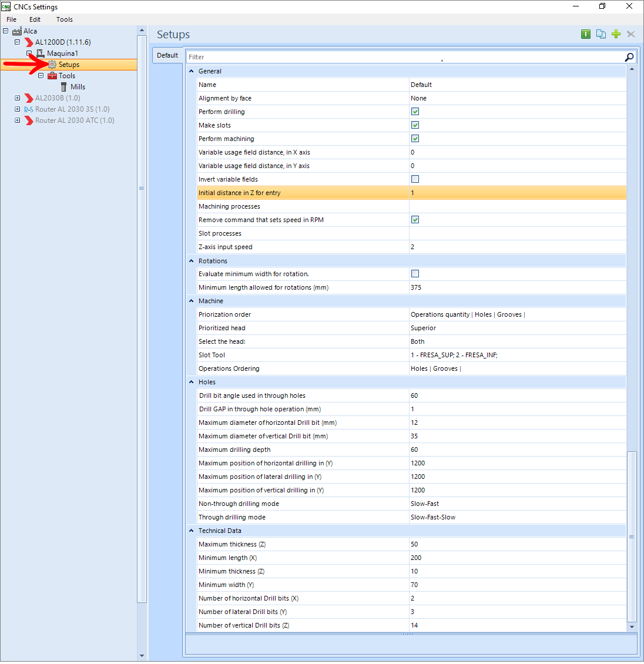Screen dimensions: 644x664
Task: Click Machining processes row
Action: 412,206
